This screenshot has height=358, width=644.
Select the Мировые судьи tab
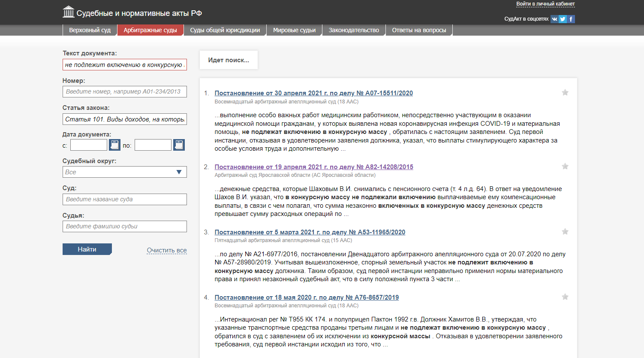click(x=294, y=30)
